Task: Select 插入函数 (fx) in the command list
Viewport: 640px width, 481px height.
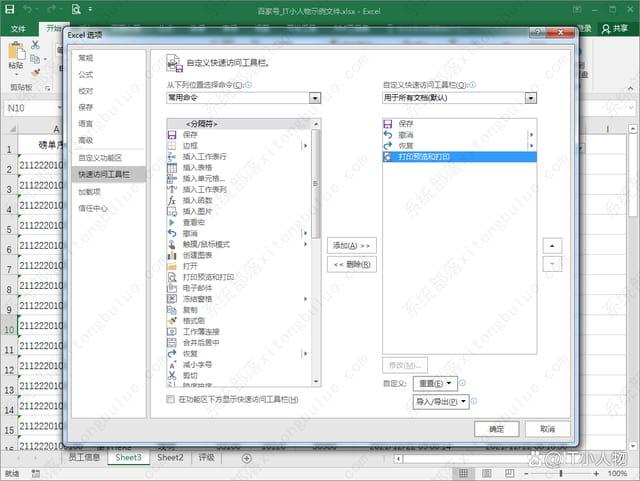Action: point(199,200)
